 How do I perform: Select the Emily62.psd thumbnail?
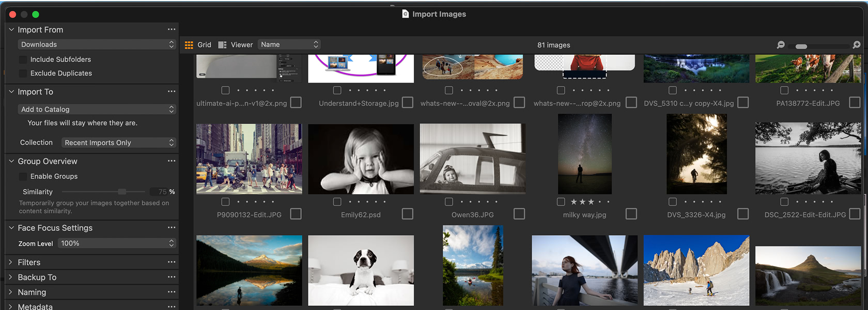pos(361,159)
